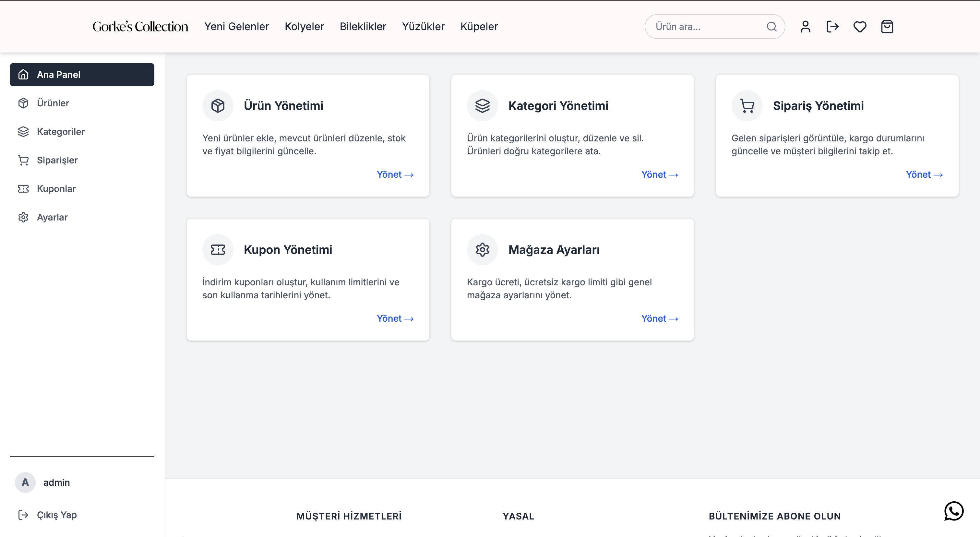Click the ticket icon in Kupon Yönetimi card
The image size is (980, 537).
pos(218,250)
